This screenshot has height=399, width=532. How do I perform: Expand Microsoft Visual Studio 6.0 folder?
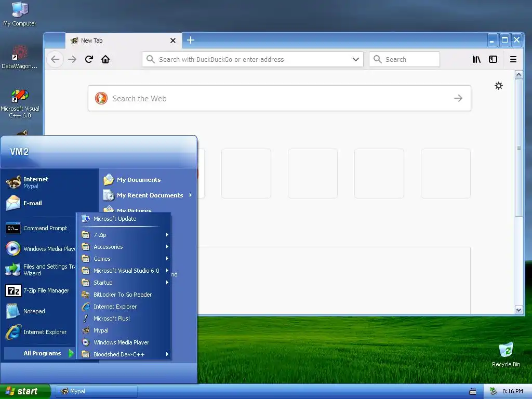(124, 270)
